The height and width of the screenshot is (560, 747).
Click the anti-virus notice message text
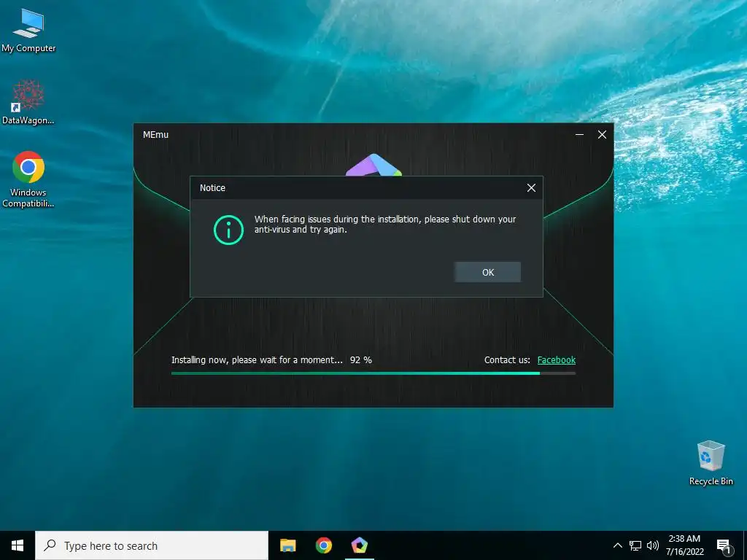click(x=385, y=225)
